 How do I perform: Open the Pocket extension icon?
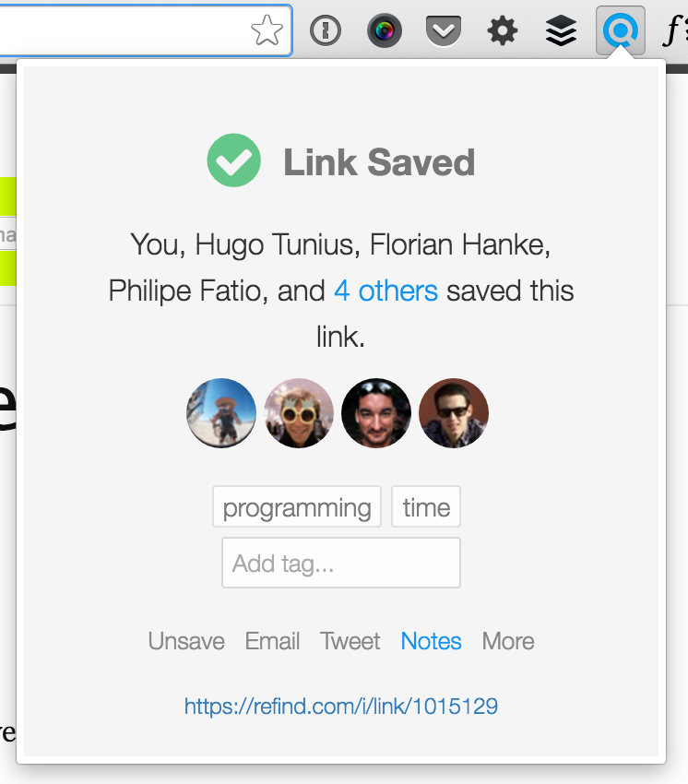pos(443,31)
